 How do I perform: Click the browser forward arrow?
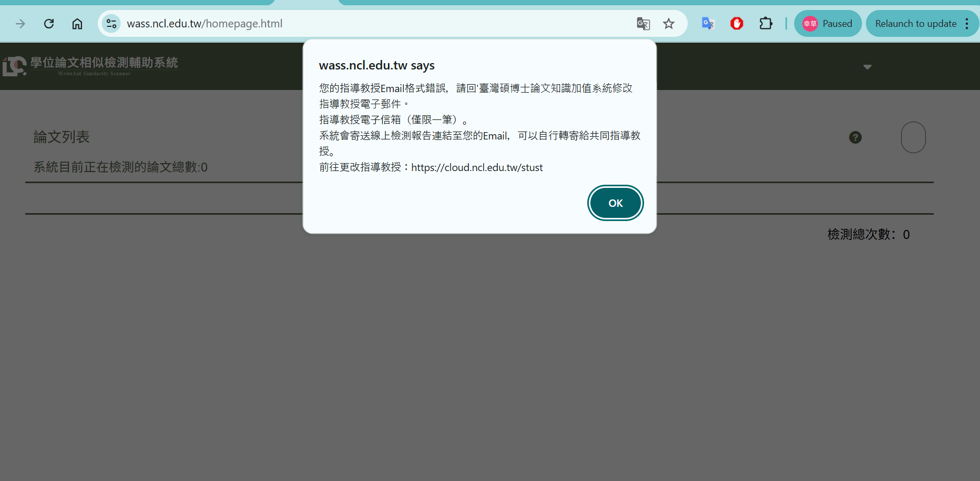coord(21,24)
